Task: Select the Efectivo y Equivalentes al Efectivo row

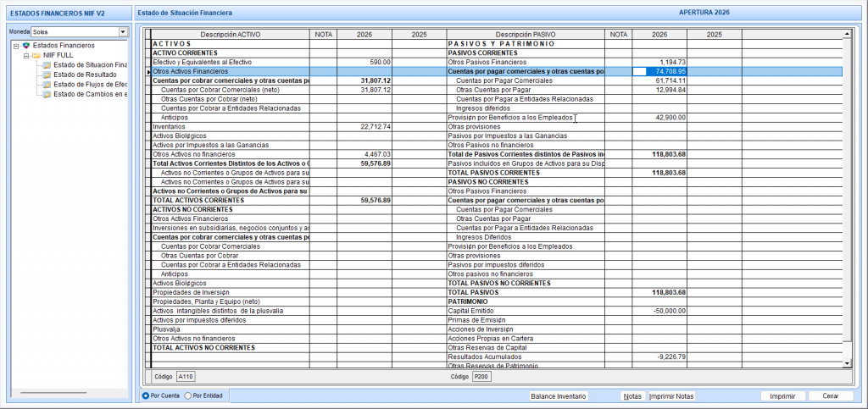Action: 231,62
